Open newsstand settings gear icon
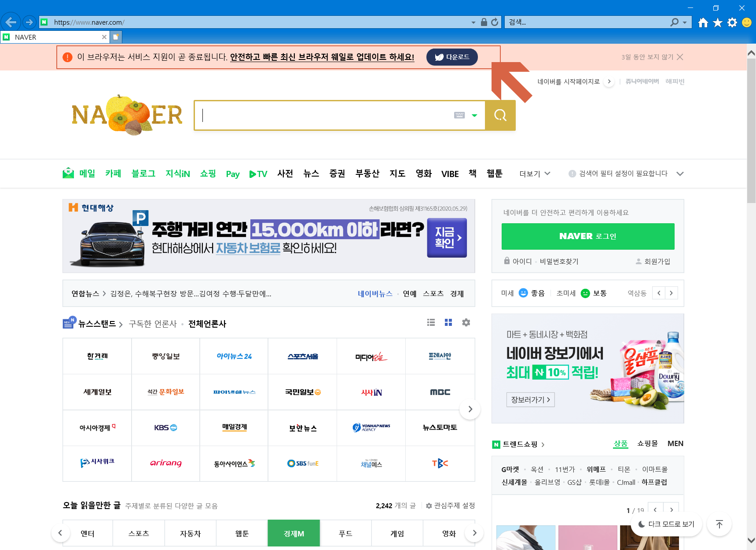The image size is (756, 550). [x=466, y=322]
